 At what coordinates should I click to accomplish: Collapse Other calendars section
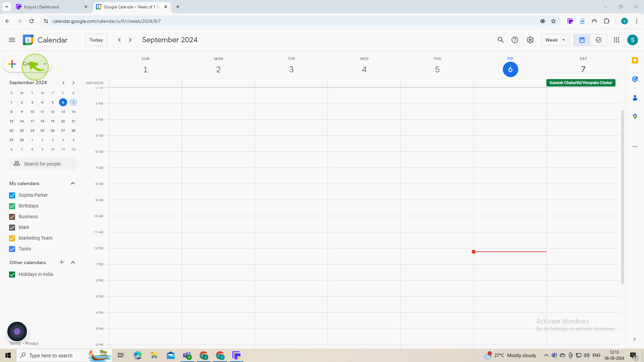tap(72, 262)
